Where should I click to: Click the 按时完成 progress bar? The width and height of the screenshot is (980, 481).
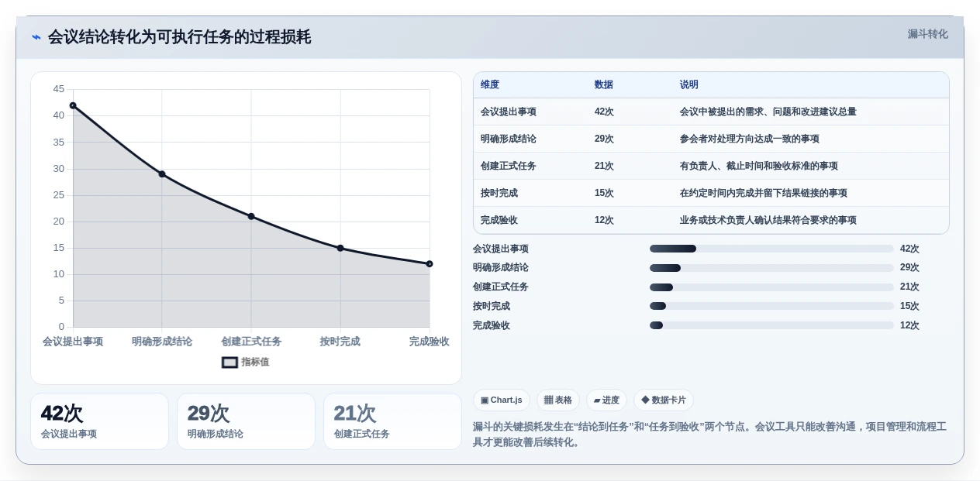771,306
